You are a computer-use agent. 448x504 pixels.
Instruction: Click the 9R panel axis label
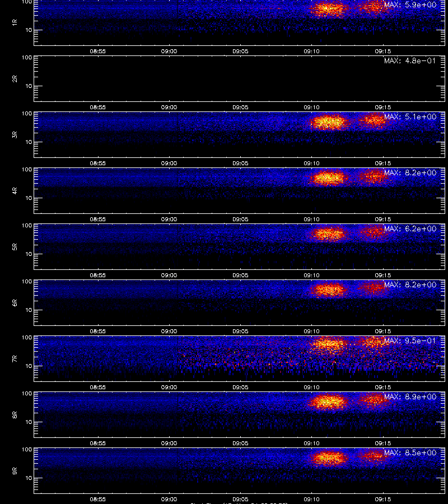pyautogui.click(x=15, y=470)
